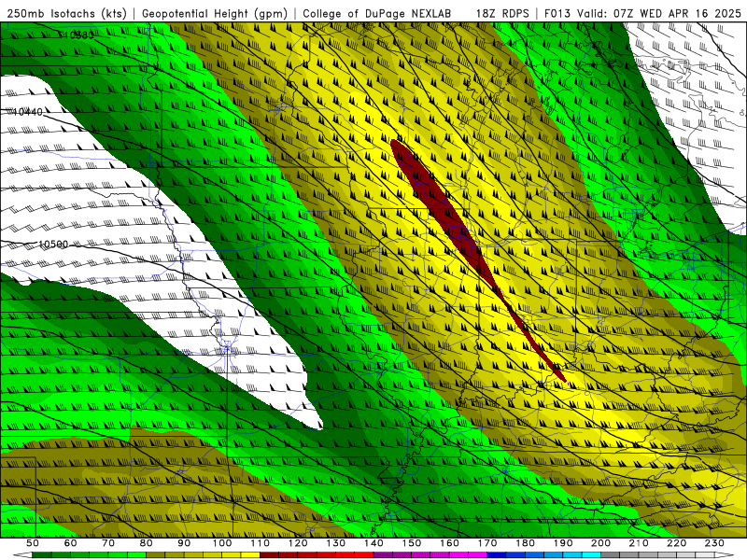The width and height of the screenshot is (747, 560).
Task: Click the '18Z RDPS' model run label
Action: pos(502,13)
